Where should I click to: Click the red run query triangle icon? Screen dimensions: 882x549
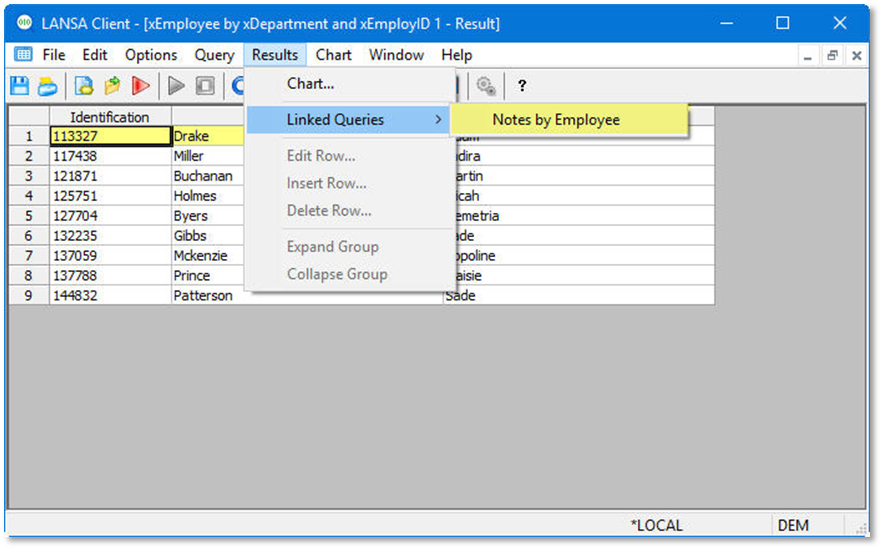point(141,86)
